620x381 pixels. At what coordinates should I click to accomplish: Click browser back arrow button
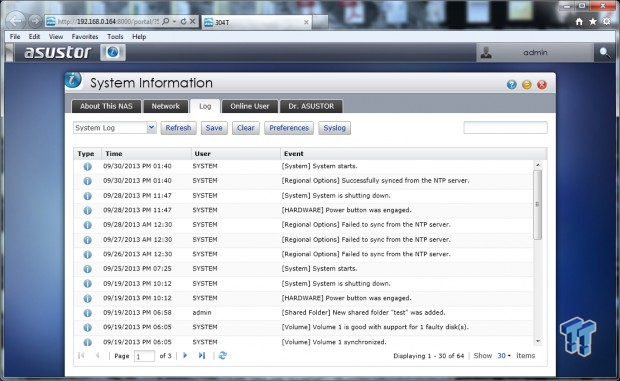(x=16, y=21)
